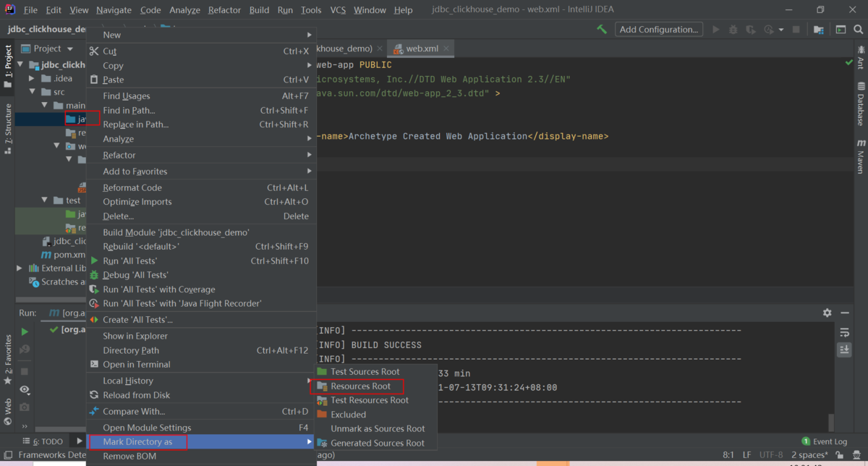Viewport: 868px width, 466px height.
Task: Collapse the test folder arrow
Action: click(45, 200)
